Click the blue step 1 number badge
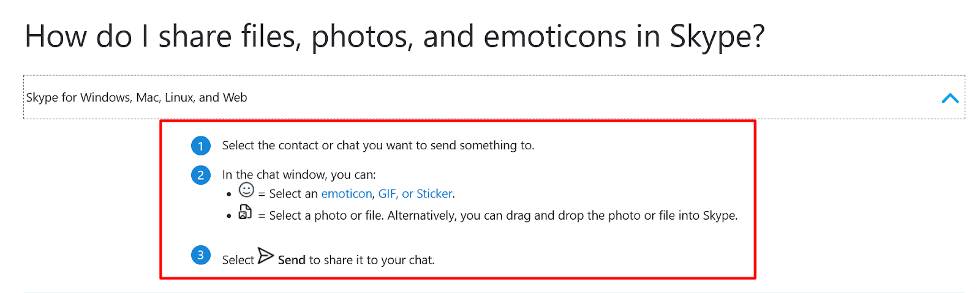The width and height of the screenshot is (980, 293). coord(201,146)
